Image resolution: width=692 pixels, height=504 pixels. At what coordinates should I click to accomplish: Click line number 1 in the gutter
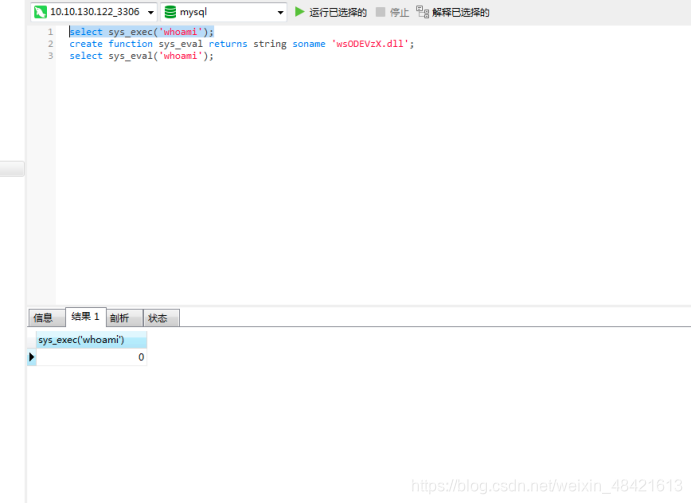[x=50, y=32]
